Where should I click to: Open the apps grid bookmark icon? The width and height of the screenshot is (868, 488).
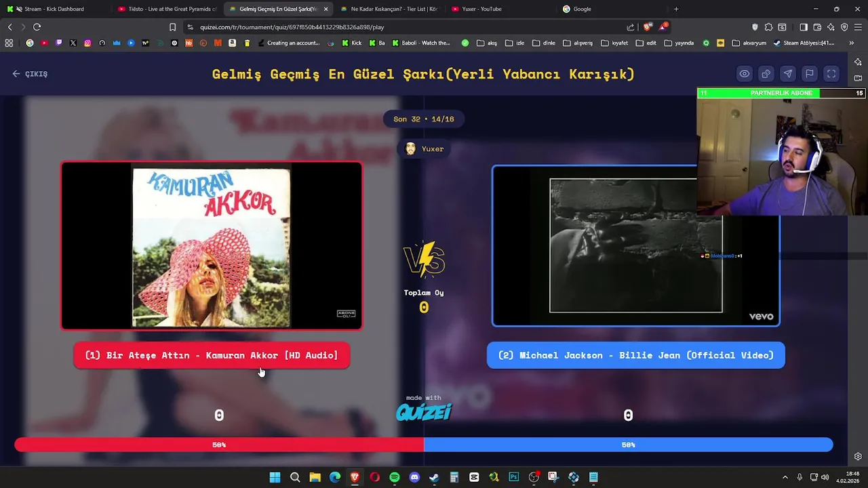(x=9, y=43)
